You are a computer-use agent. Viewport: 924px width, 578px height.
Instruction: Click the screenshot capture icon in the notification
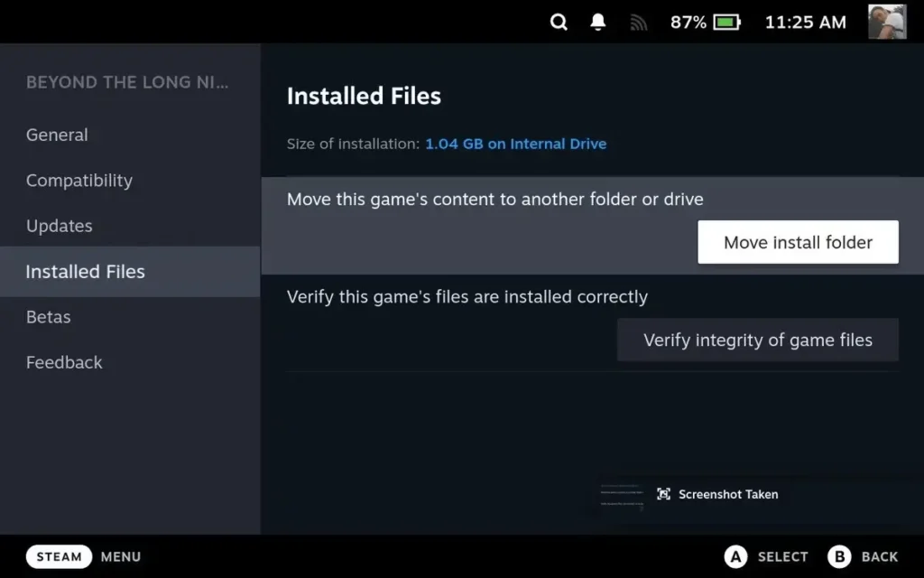[x=662, y=494]
